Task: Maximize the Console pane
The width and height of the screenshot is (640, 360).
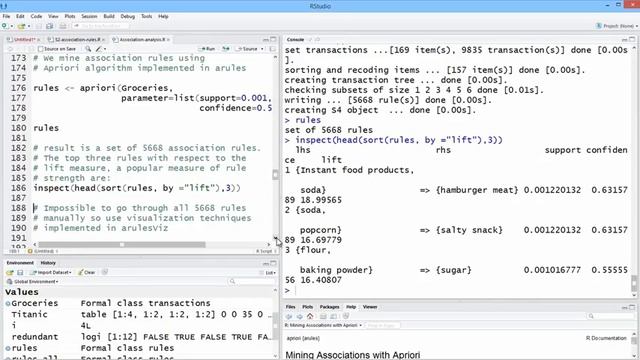Action: 632,40
